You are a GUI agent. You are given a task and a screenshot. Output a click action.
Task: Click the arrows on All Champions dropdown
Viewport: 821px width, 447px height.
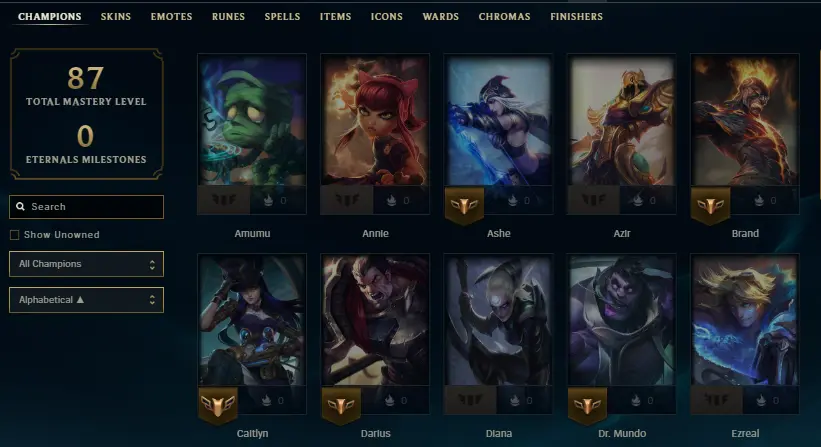tap(152, 264)
